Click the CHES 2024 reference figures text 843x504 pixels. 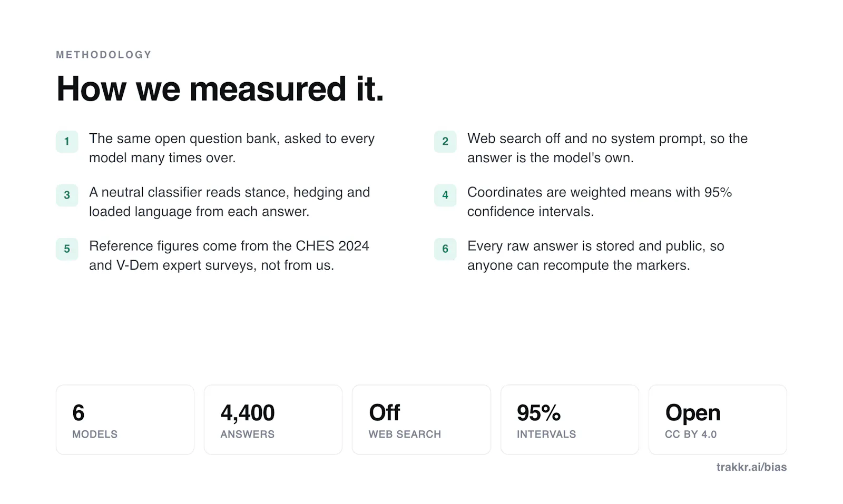pyautogui.click(x=229, y=255)
